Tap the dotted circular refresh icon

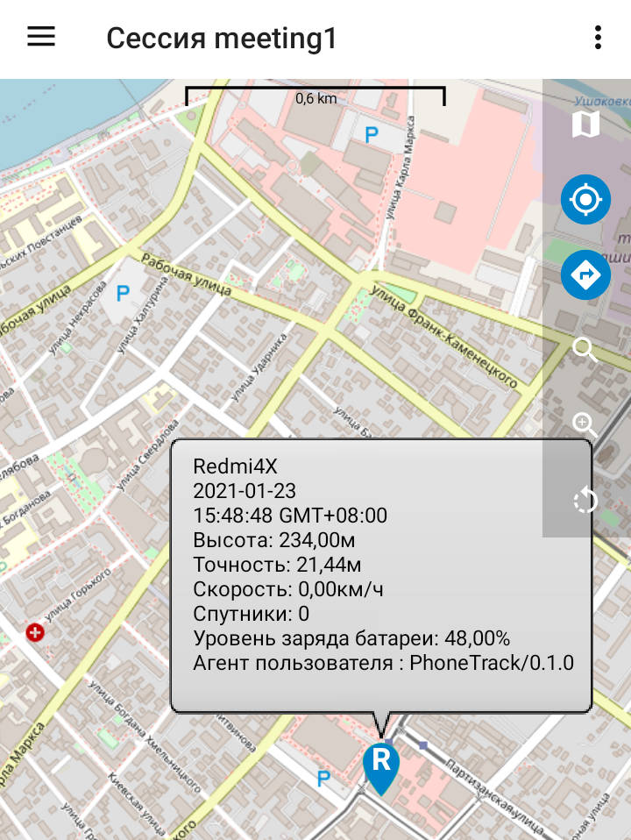click(x=585, y=501)
